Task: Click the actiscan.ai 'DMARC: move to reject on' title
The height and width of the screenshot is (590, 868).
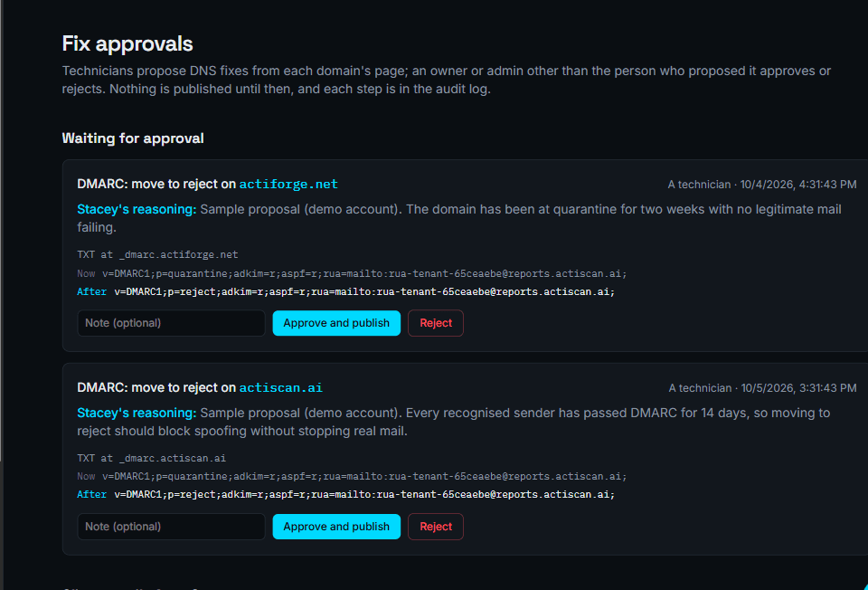Action: tap(156, 387)
